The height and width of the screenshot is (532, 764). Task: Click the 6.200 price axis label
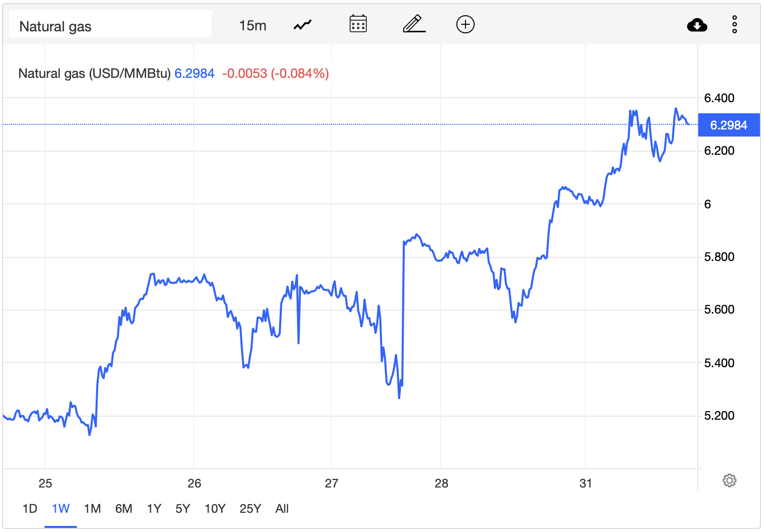719,151
